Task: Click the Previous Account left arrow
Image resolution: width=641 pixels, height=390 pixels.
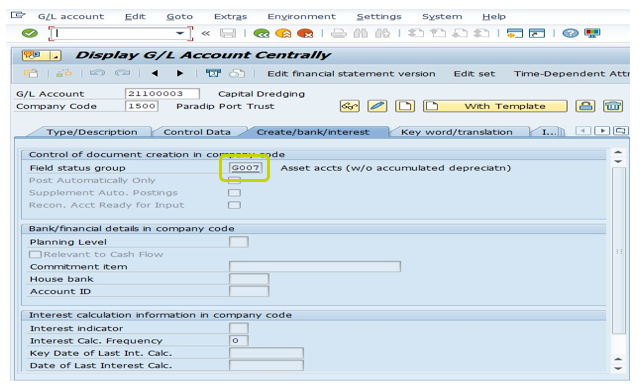Action: (155, 73)
